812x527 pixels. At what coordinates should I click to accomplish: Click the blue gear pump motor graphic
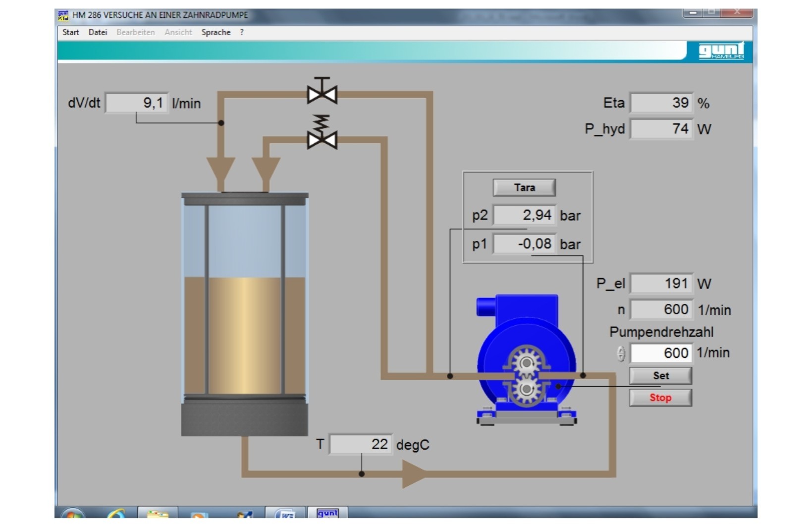click(x=526, y=360)
